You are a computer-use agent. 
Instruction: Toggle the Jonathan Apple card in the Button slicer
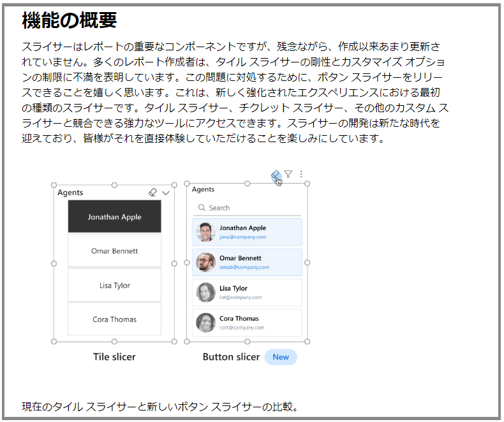pos(247,232)
